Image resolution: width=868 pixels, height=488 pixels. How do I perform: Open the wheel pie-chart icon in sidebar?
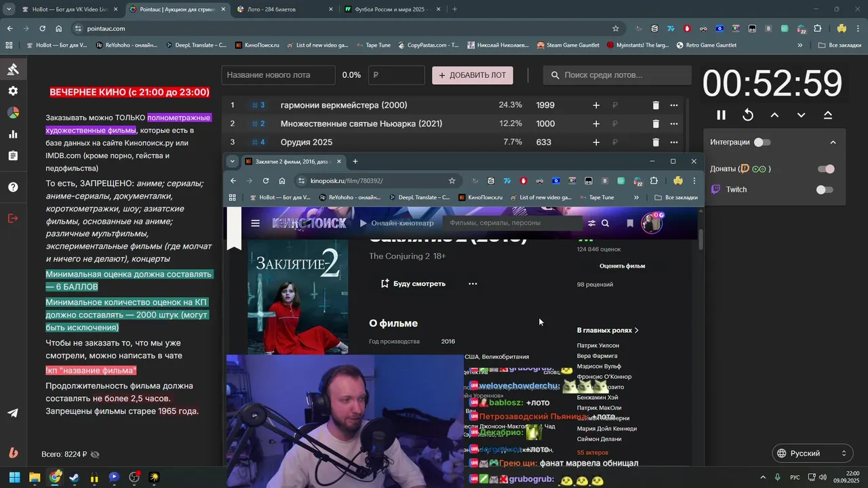13,113
